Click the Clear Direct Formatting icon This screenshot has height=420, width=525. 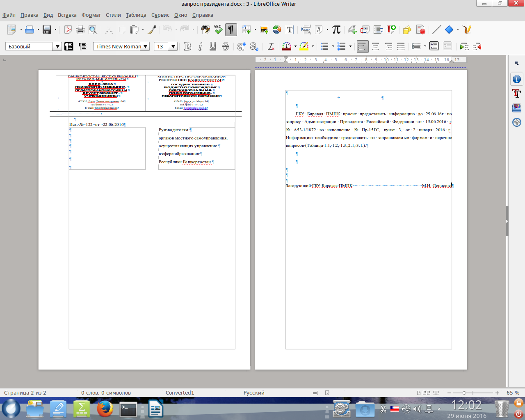[271, 46]
